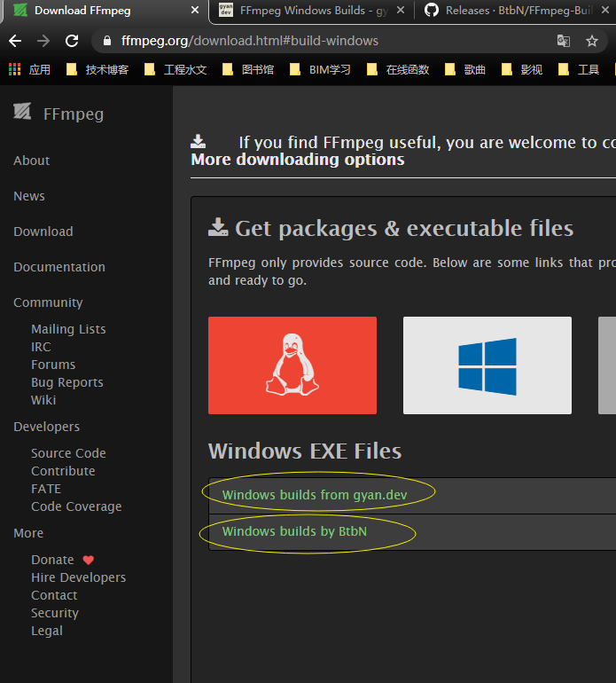Open Documentation from the sidebar
Screen dimensions: 616x683
tap(59, 267)
